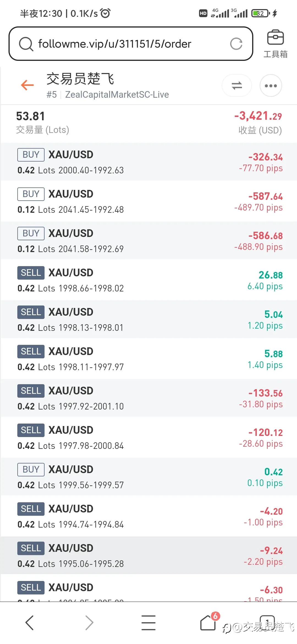
Task: Tap the trader name 交易员楚飞
Action: pos(80,79)
